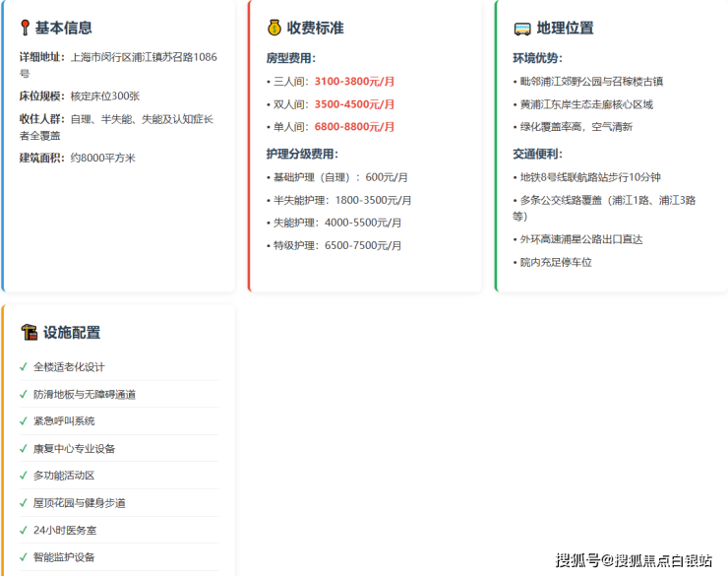Select the 多功能活动区 list item
Image resolution: width=728 pixels, height=576 pixels.
point(64,475)
